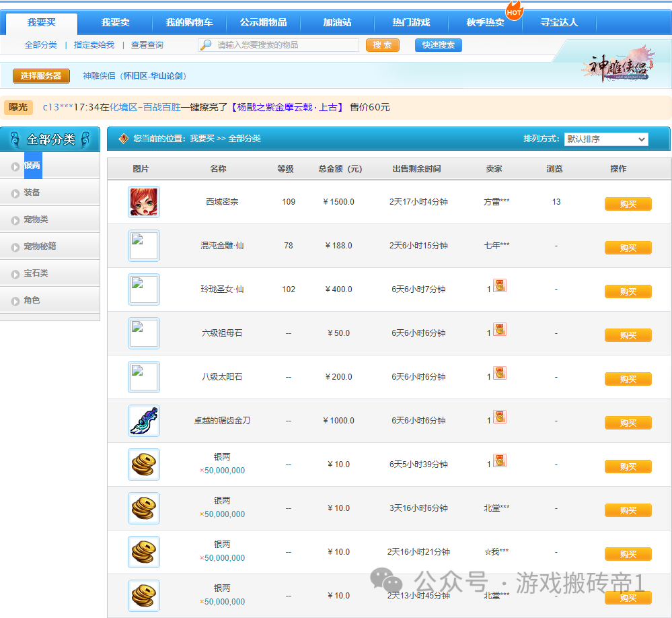
Task: Click 购买 button for 西域密宗
Action: [x=628, y=204]
